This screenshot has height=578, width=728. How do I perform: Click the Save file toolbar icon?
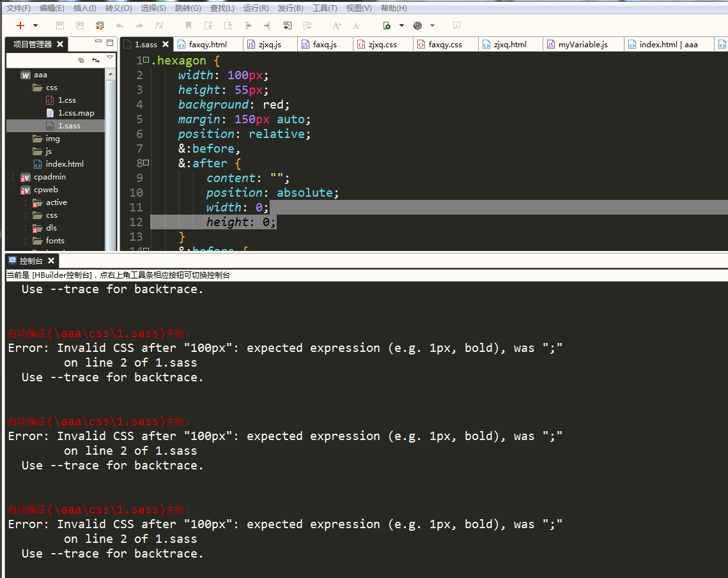click(x=60, y=26)
